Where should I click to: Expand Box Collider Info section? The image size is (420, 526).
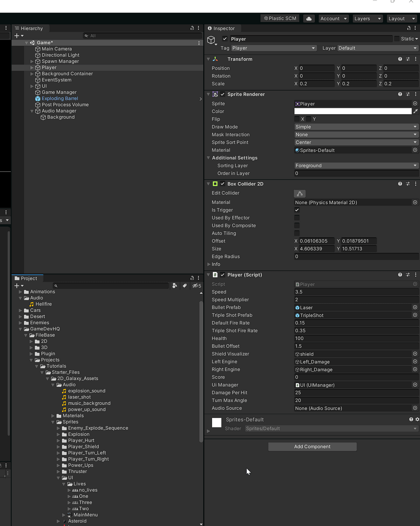tap(209, 264)
